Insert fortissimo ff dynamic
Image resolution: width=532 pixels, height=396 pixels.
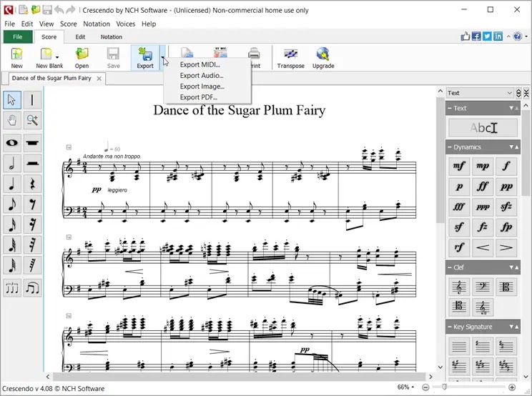[483, 187]
